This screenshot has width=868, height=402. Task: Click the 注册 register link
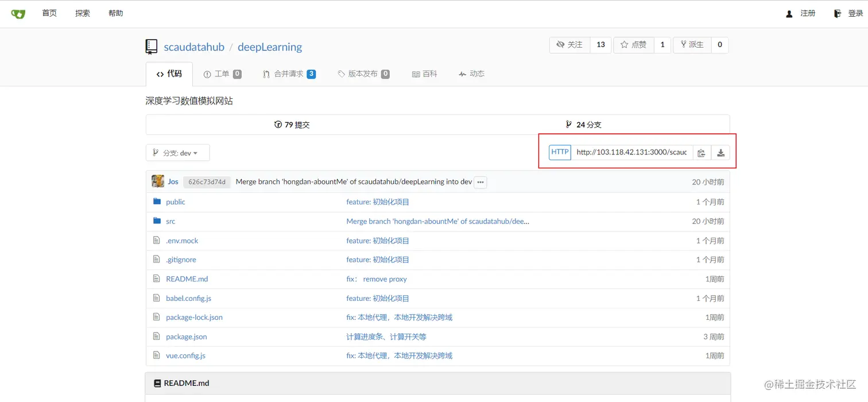(x=801, y=13)
